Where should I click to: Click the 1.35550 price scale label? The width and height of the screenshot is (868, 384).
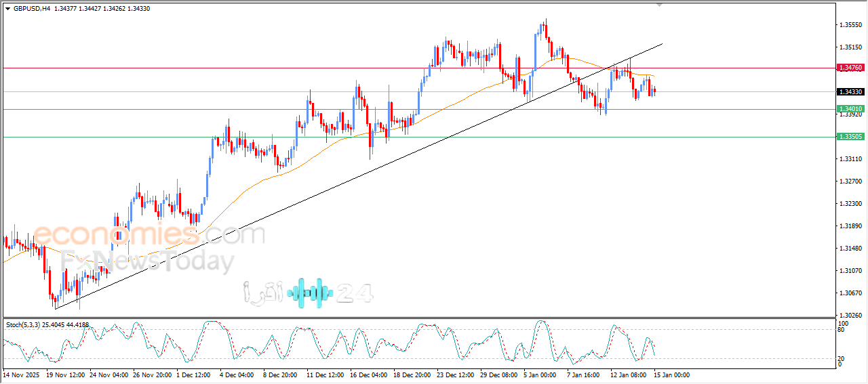pos(850,25)
